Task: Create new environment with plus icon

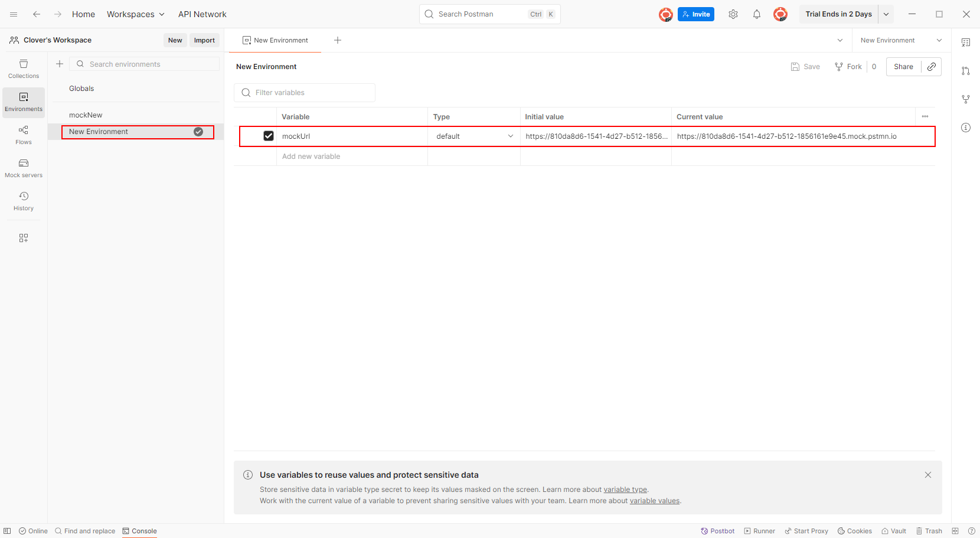Action: coord(60,64)
